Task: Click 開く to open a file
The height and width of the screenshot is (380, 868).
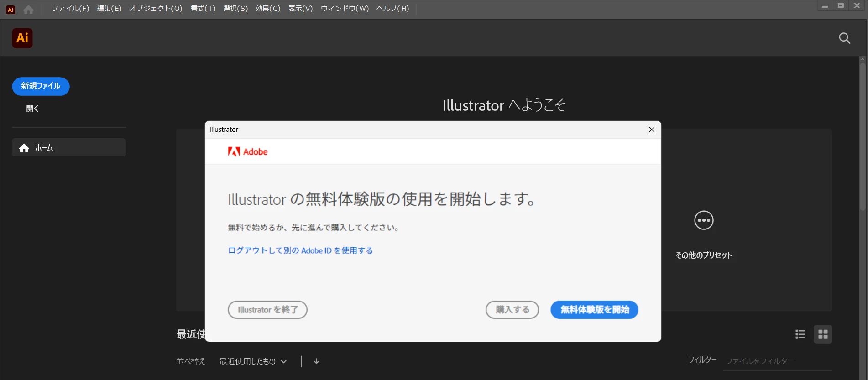Action: (x=32, y=109)
